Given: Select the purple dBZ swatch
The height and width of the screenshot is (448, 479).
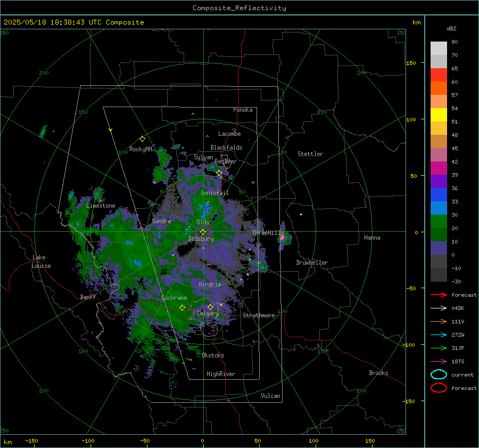Looking at the screenshot, I should [439, 181].
